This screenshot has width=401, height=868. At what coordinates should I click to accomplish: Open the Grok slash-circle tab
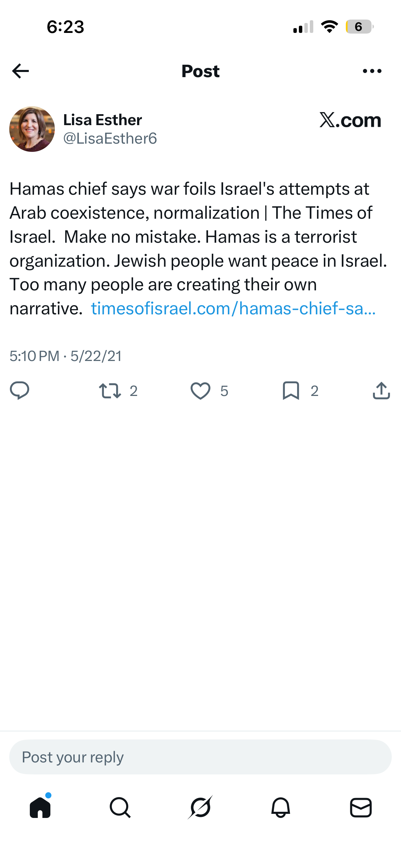coord(200,807)
